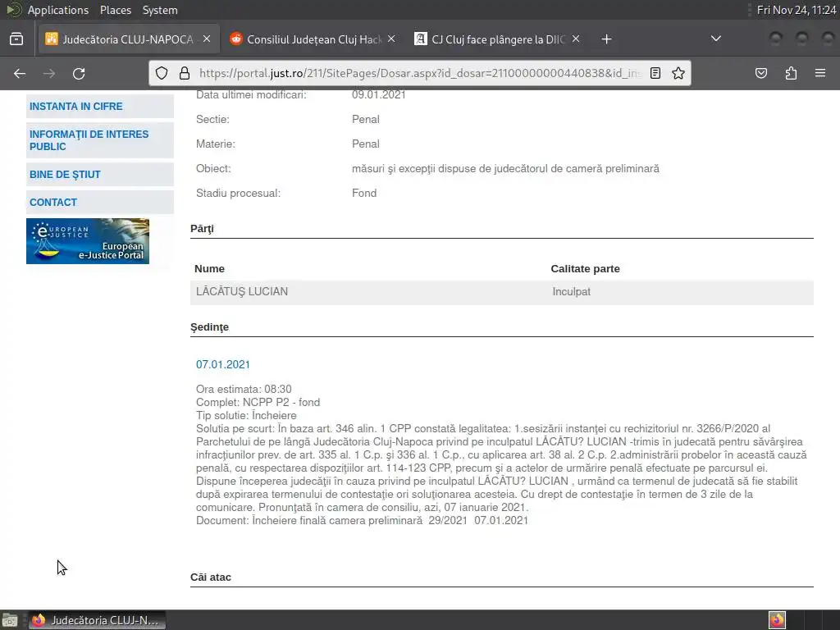Open INFORMAŢII DE INTERES PUBLIC link
Image resolution: width=840 pixels, height=630 pixels.
[99, 140]
